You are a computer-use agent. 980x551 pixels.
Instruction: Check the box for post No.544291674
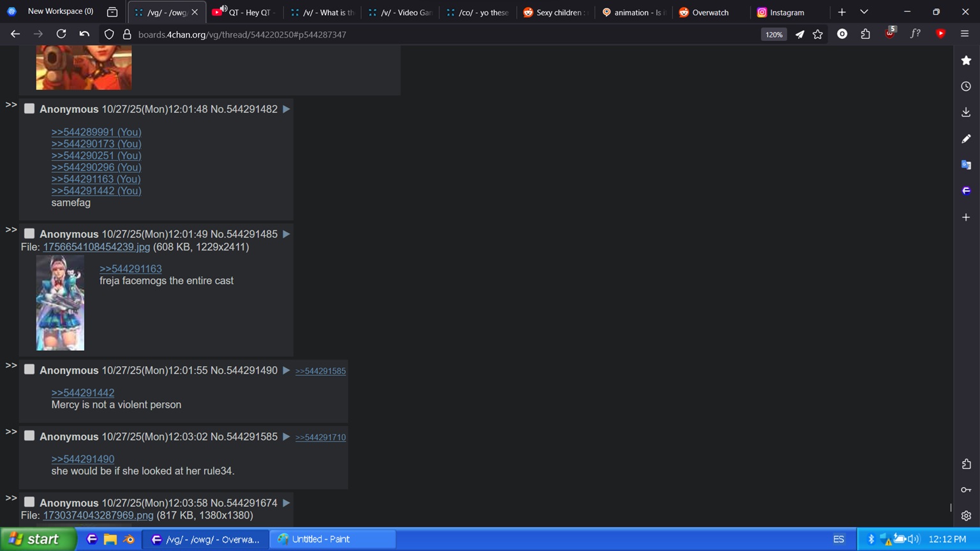click(x=29, y=502)
